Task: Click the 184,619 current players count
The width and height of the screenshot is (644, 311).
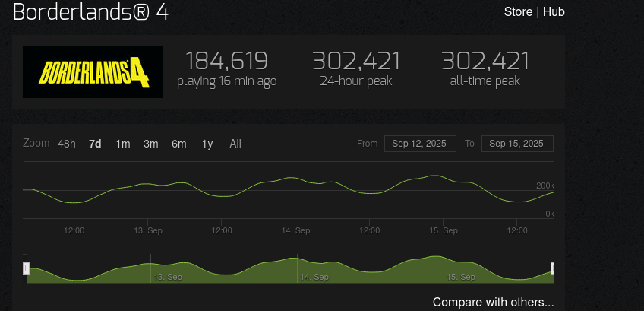Action: tap(227, 61)
